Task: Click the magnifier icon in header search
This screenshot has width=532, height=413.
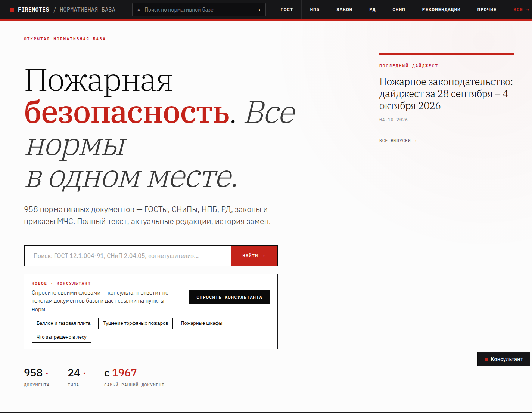Action: [x=139, y=10]
